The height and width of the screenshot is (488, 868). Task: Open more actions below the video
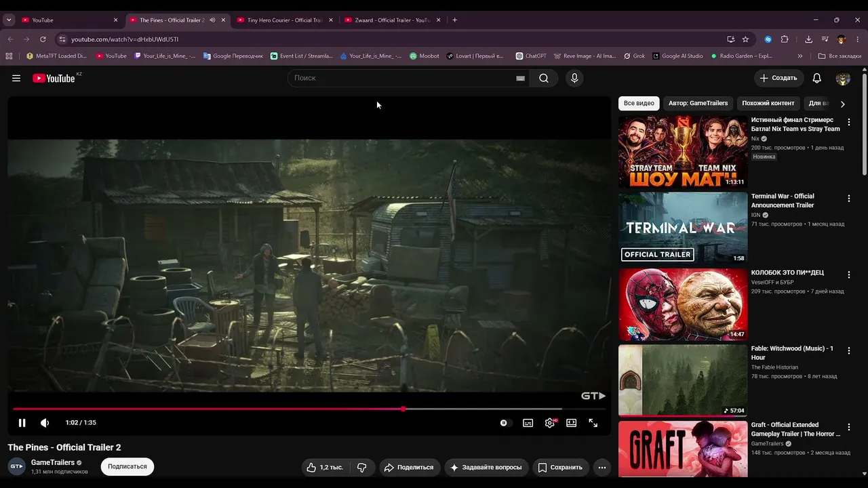[x=601, y=467]
